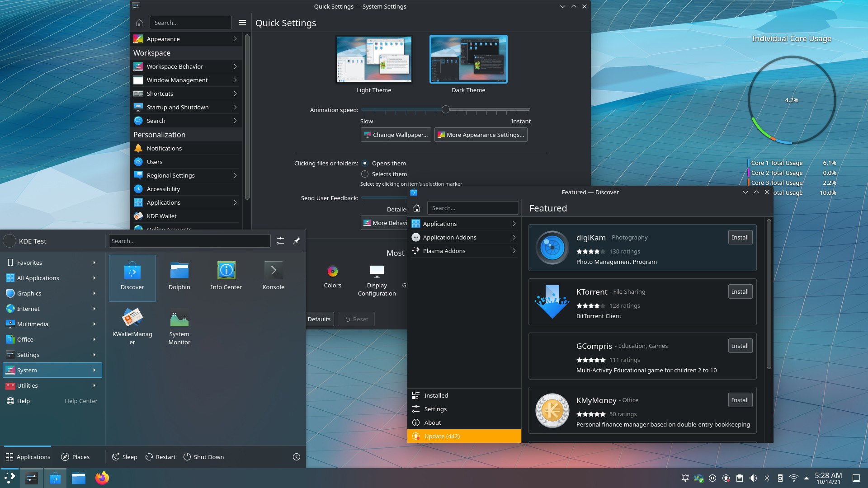Install GCompris from Featured list

(x=740, y=346)
